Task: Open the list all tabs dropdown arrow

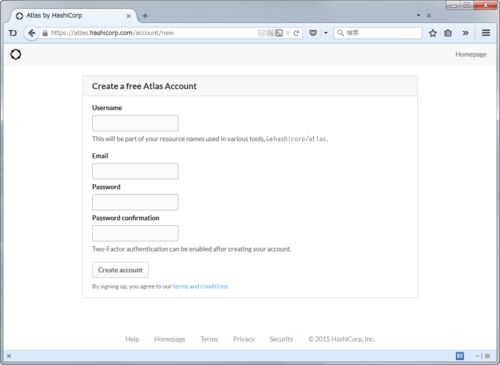Action: pyautogui.click(x=418, y=15)
